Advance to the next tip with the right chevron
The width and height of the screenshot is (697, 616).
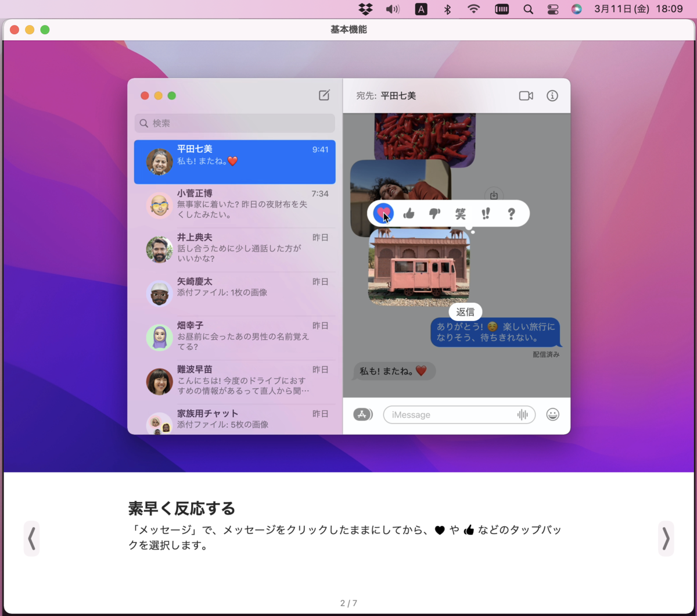(x=666, y=538)
